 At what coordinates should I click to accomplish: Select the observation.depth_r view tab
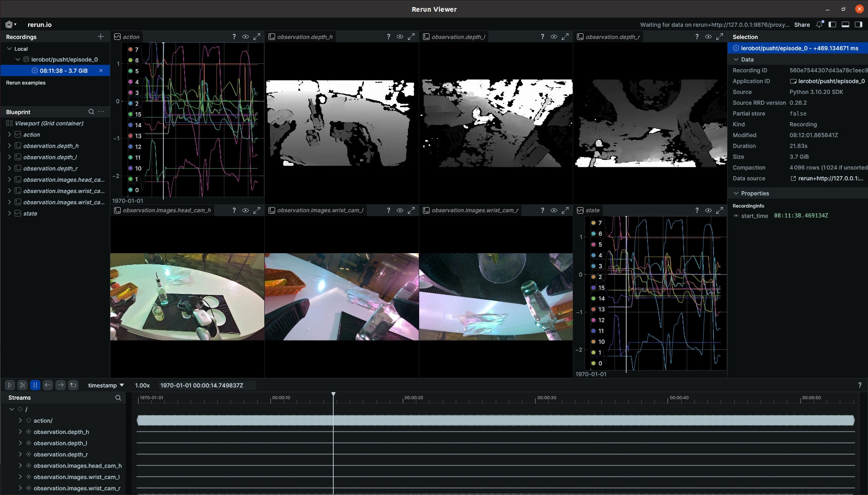click(x=612, y=37)
